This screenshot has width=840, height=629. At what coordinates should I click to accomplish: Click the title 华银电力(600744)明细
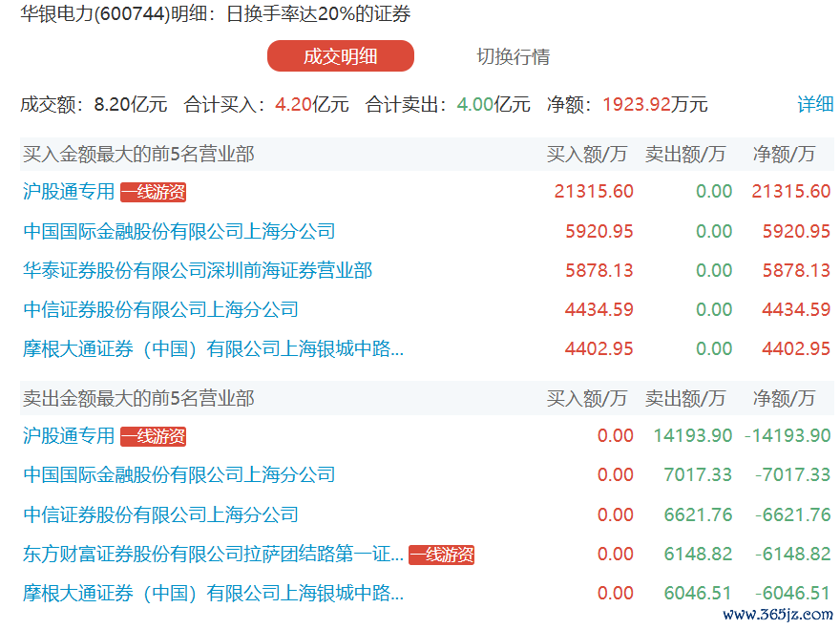click(x=115, y=13)
